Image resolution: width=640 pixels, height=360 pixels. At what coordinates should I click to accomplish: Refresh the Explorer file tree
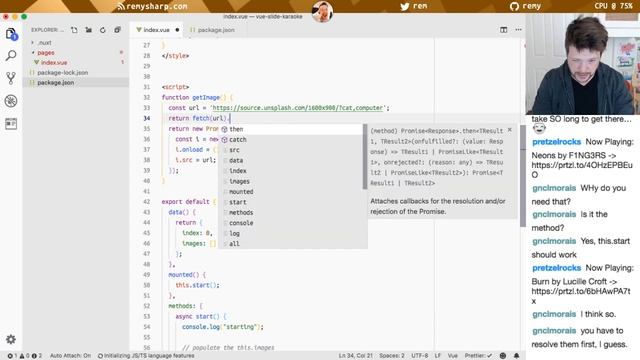coord(103,30)
